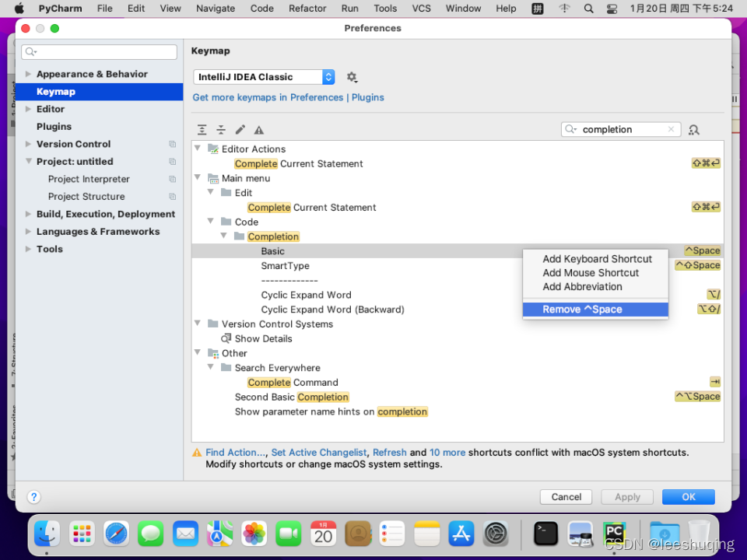
Task: Expand Build, Execution, Deployment section
Action: (28, 214)
